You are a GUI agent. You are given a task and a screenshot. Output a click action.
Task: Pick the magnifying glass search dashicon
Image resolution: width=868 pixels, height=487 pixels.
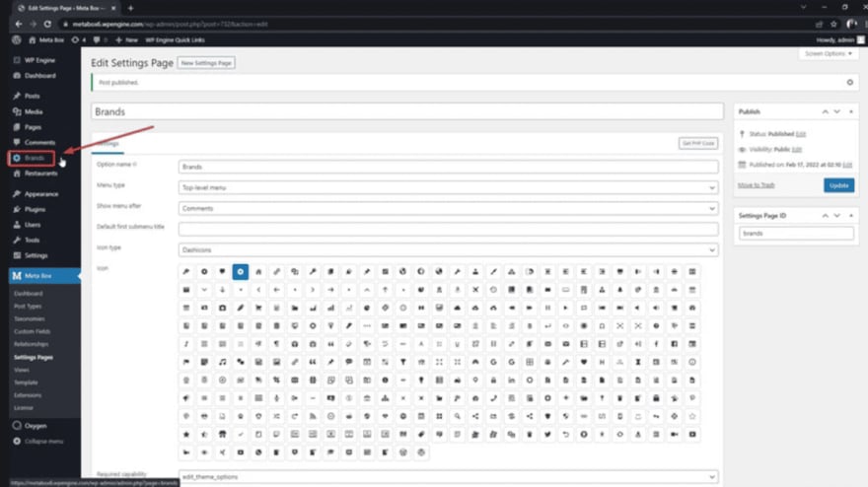pos(458,416)
